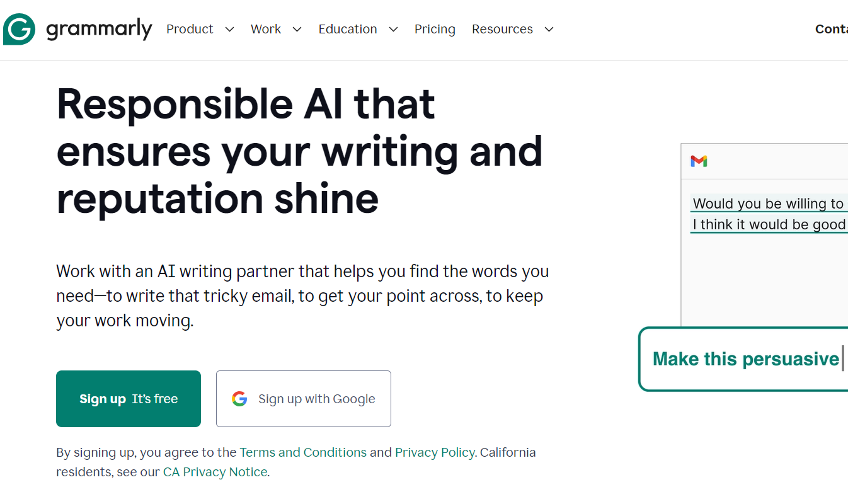Follow the Privacy Policy link

click(435, 452)
